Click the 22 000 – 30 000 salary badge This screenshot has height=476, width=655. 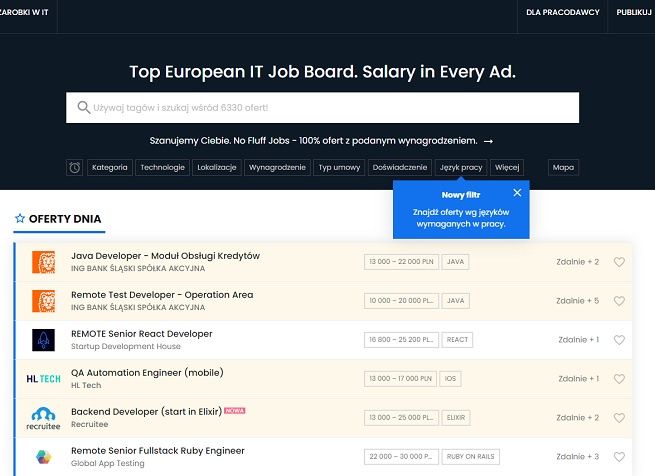[x=401, y=457]
